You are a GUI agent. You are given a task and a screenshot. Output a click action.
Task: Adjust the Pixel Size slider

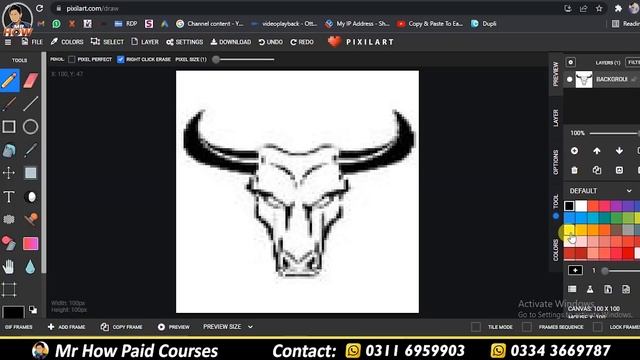[x=244, y=60]
